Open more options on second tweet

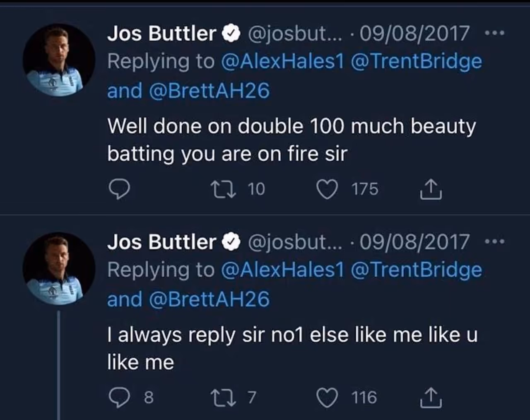pyautogui.click(x=495, y=241)
